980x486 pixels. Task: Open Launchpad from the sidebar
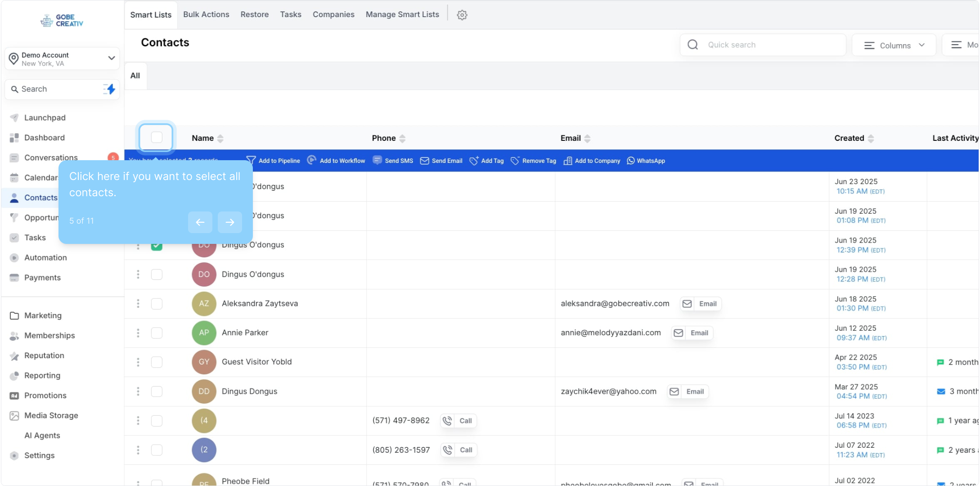pyautogui.click(x=45, y=117)
